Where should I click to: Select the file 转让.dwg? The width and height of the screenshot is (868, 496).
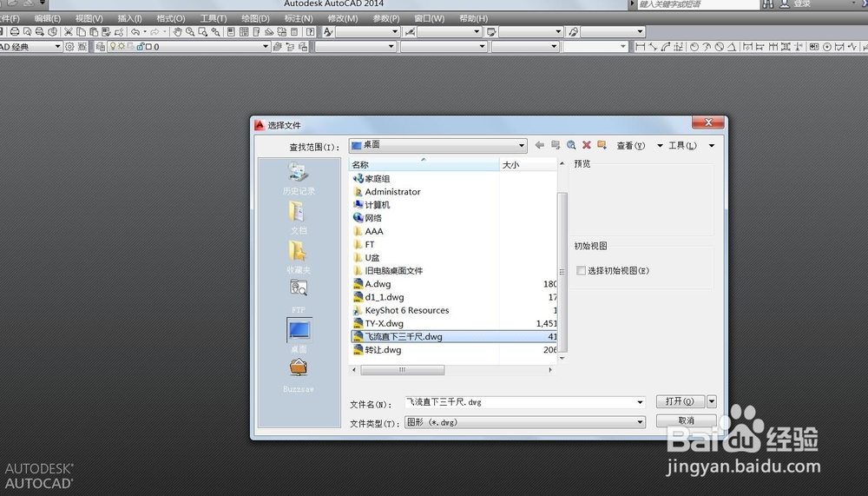coord(383,350)
